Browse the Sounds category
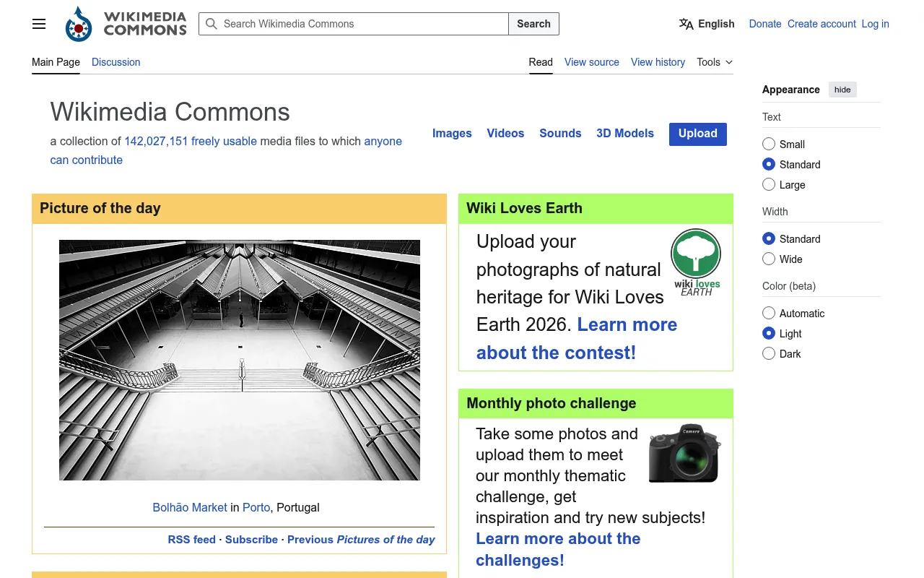 560,134
